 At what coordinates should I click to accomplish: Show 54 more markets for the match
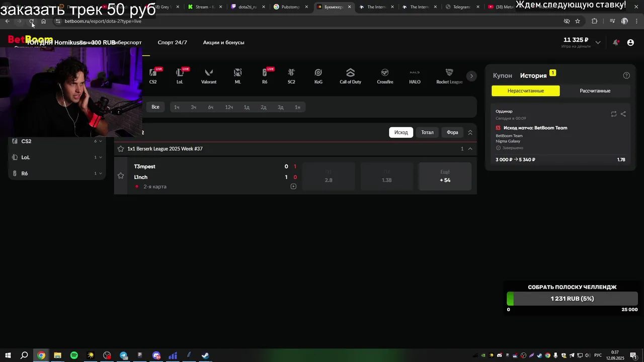(x=445, y=176)
